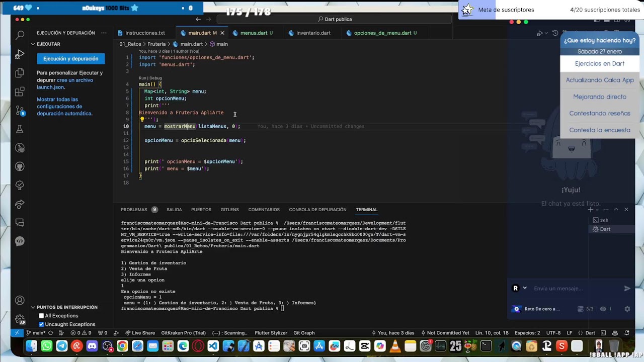Click the Dart publica command search box
Image resolution: width=644 pixels, height=362 pixels.
pyautogui.click(x=335, y=19)
